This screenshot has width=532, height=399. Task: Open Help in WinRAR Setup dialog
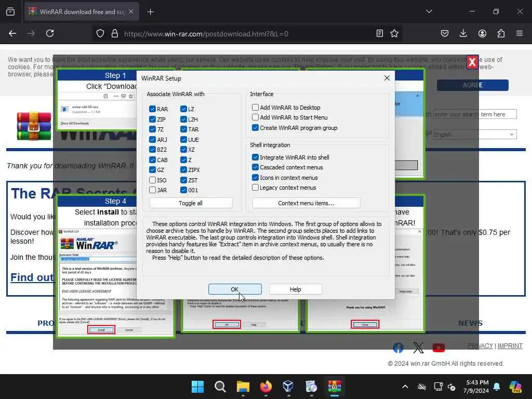click(296, 289)
